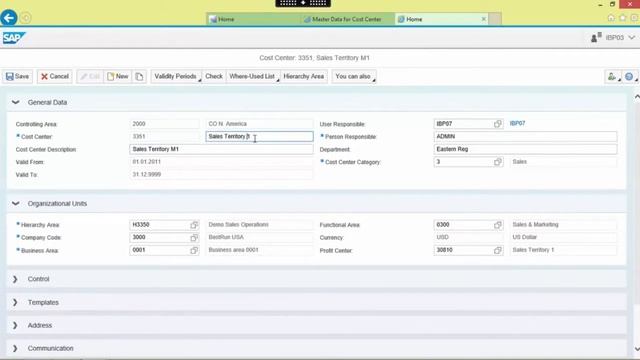Screen dimensions: 640x360
Task: Expand the Communication section
Action: (16, 348)
